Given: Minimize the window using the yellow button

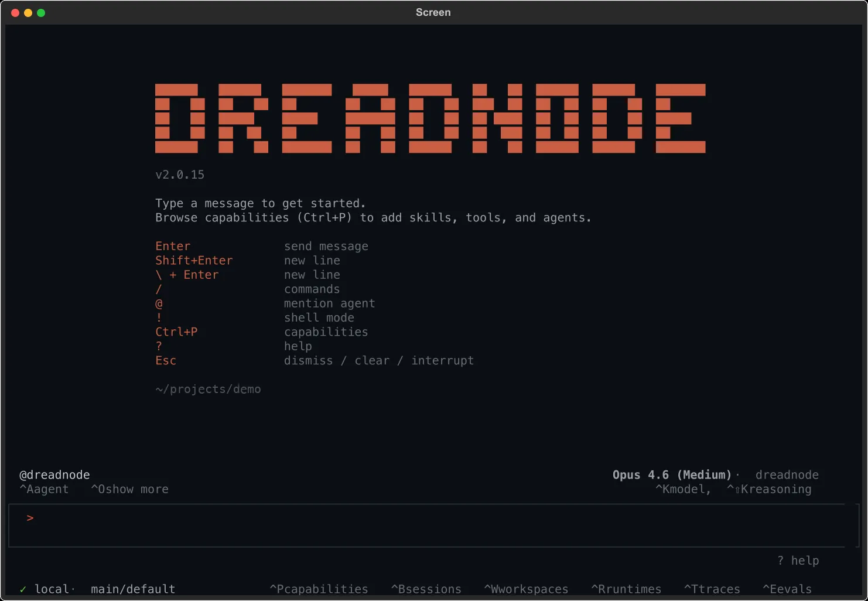Looking at the screenshot, I should click(28, 13).
